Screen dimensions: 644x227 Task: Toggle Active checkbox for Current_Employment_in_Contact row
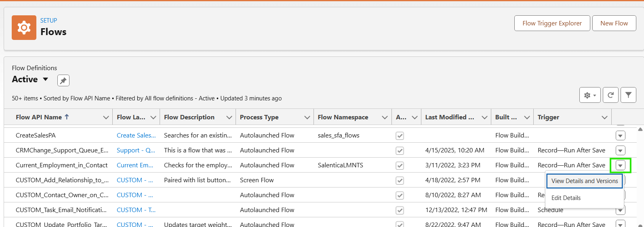[x=400, y=165]
